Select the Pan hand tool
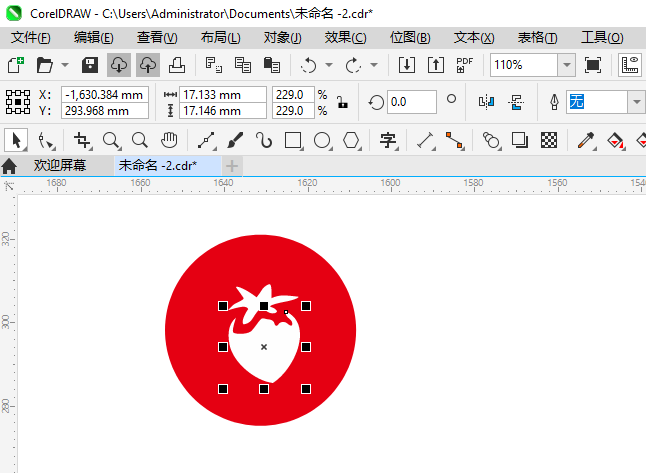Viewport: 646px width, 473px height. 169,140
